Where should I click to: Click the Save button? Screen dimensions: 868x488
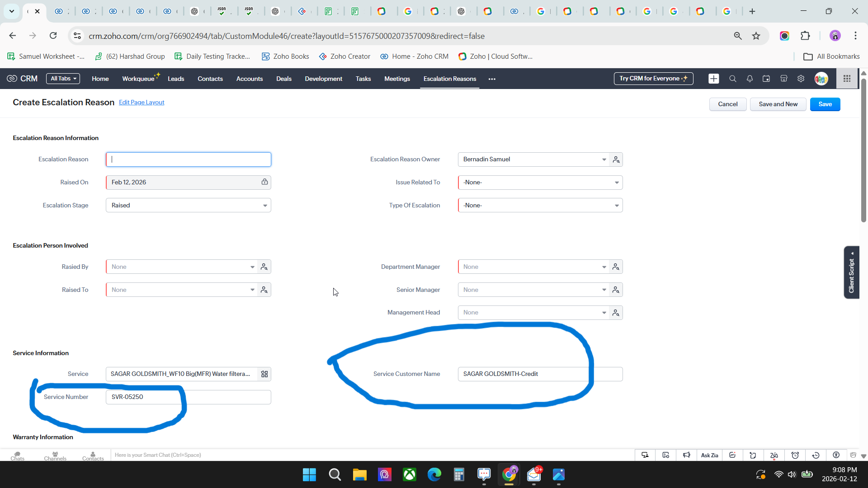tap(825, 104)
